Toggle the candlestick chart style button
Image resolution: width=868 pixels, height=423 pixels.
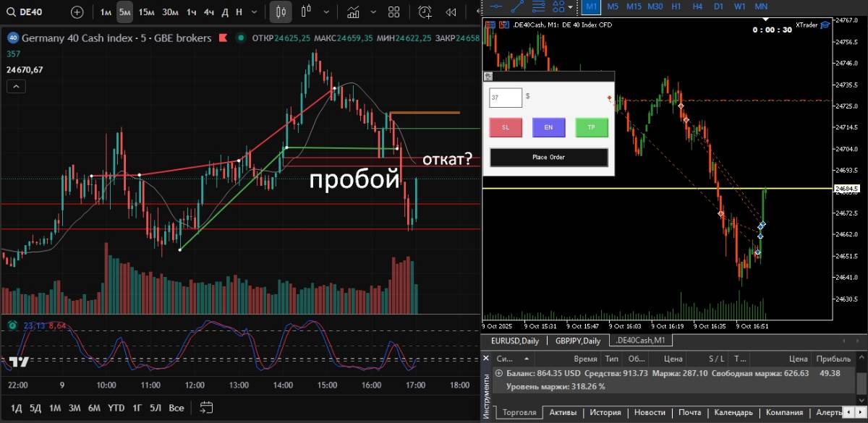[281, 12]
